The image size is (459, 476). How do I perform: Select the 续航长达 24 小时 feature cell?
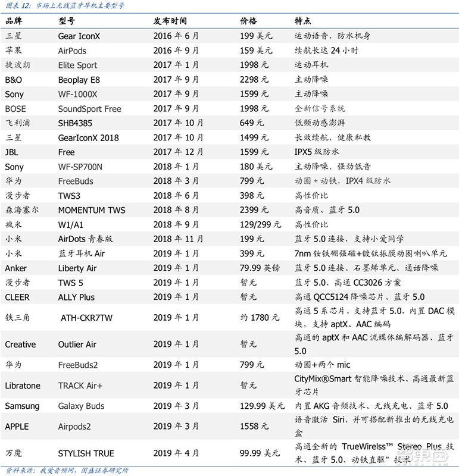point(327,51)
